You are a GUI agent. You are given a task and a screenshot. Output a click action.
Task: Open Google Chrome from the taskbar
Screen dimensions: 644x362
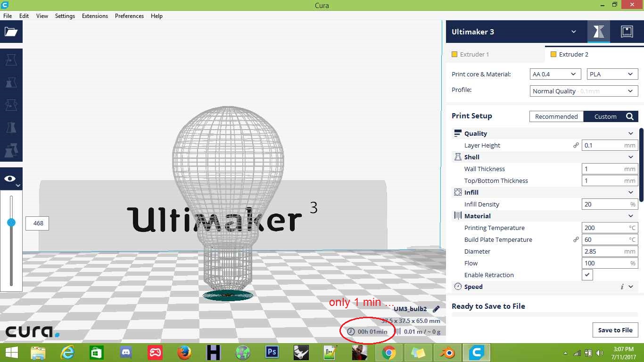pyautogui.click(x=388, y=353)
